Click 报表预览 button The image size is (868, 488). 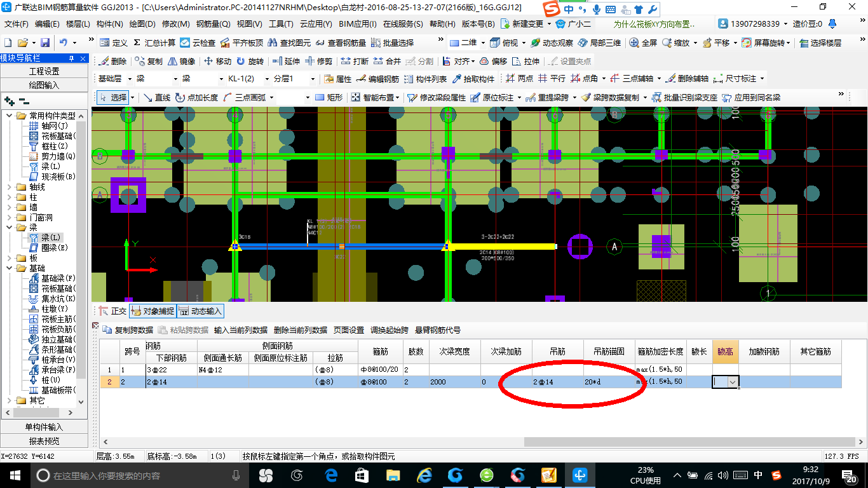(x=44, y=441)
